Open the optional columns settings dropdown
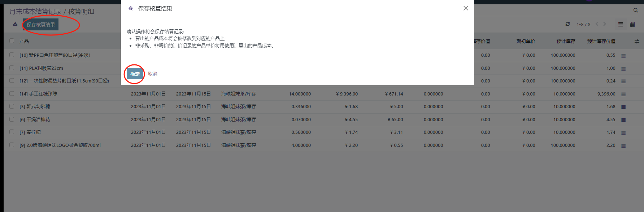644x212 pixels. 637,42
